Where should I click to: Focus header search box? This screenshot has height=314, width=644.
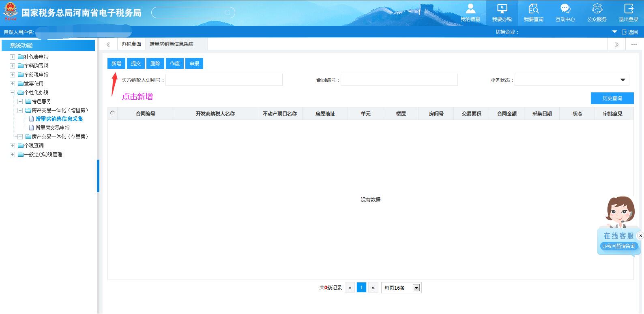pos(193,13)
